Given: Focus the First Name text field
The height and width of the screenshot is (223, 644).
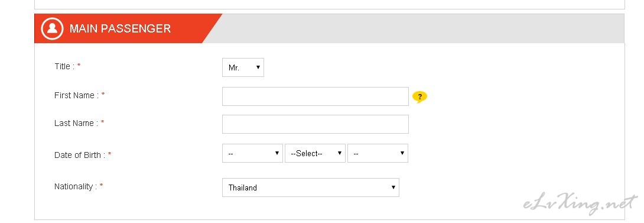Looking at the screenshot, I should (x=316, y=96).
